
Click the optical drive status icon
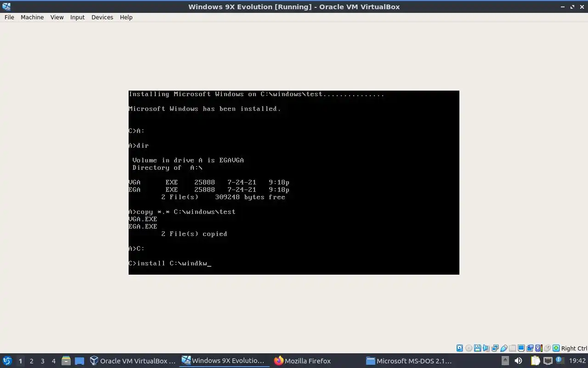[x=469, y=348]
